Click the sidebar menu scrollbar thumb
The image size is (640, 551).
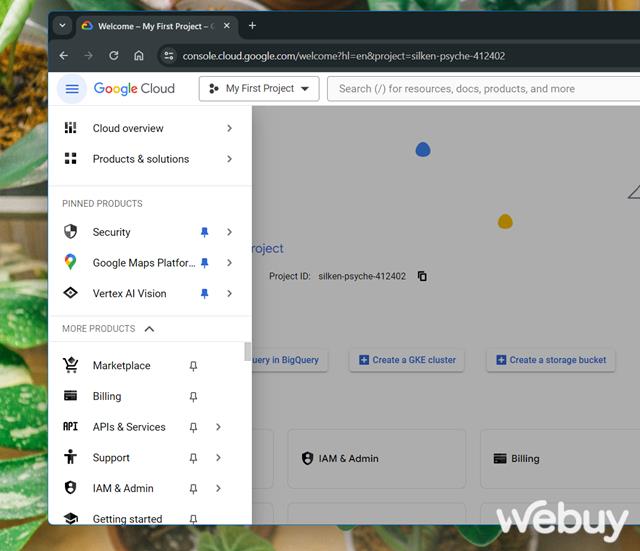pos(247,351)
